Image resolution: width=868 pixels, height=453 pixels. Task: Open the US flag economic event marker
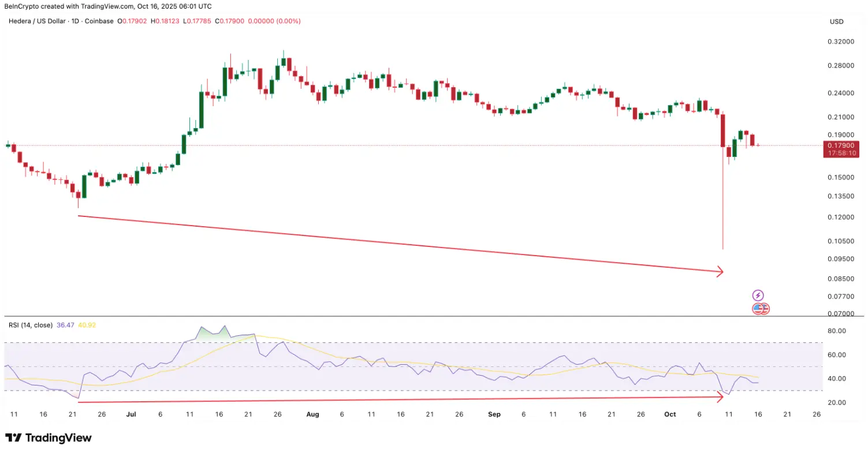click(758, 309)
